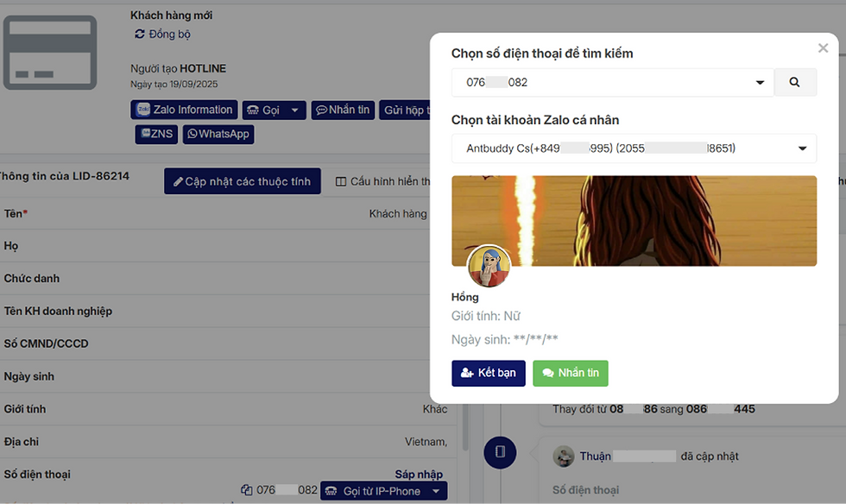Click the magnifier search icon in dialog
This screenshot has width=846, height=504.
coord(794,82)
